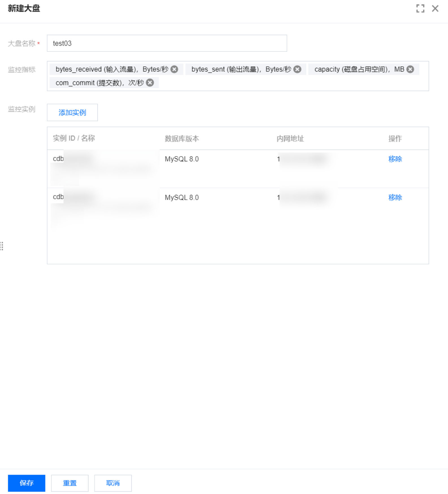Click the 操作 column header
448x494 pixels.
click(x=395, y=138)
